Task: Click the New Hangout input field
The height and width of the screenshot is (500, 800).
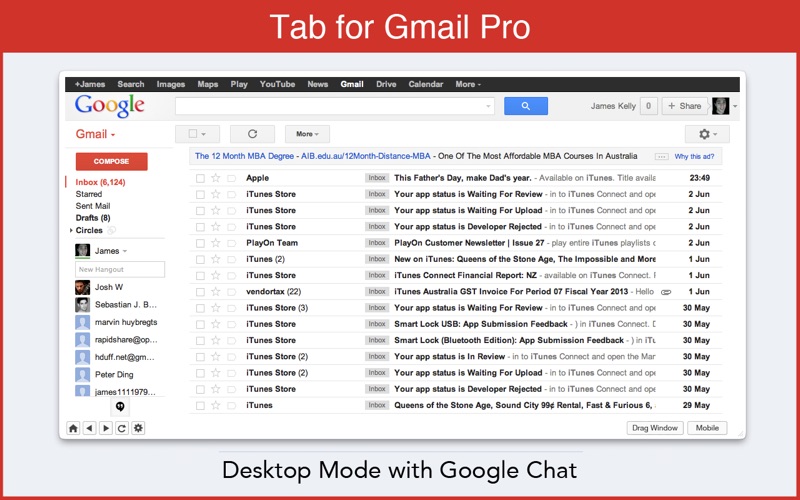Action: click(x=120, y=269)
